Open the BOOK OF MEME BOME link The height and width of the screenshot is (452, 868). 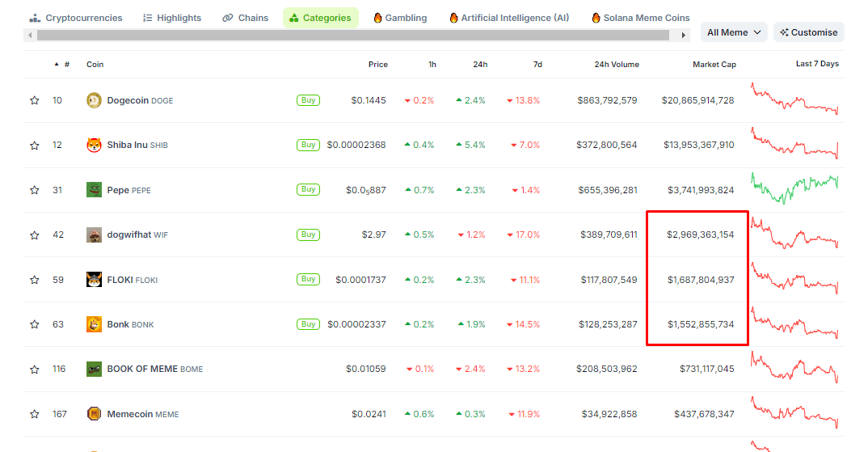pos(155,369)
